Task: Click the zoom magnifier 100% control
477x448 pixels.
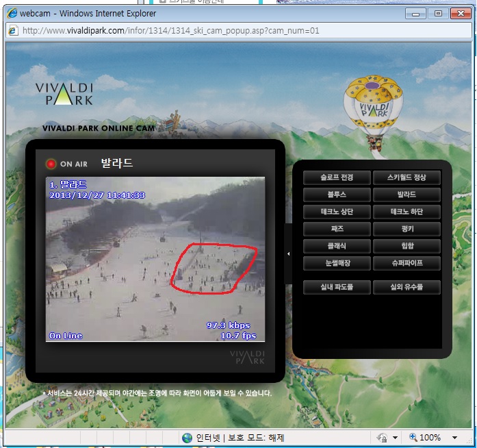Action: [x=425, y=438]
